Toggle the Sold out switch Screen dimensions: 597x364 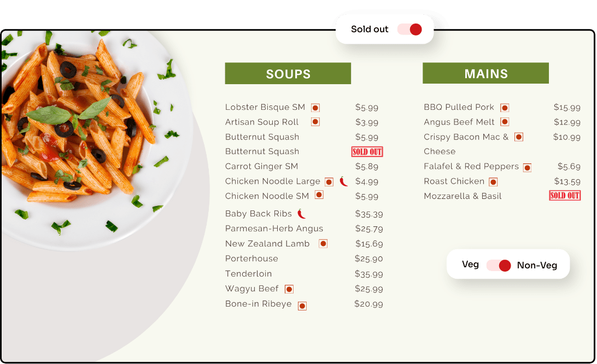(409, 29)
